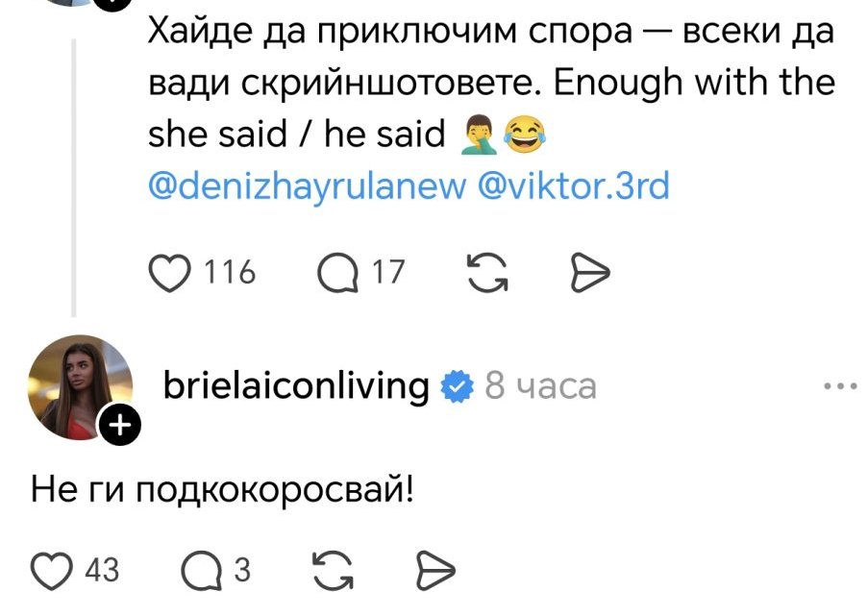View the 116 likes count on the top post
Viewport: 868px width, 616px height.
tap(230, 273)
